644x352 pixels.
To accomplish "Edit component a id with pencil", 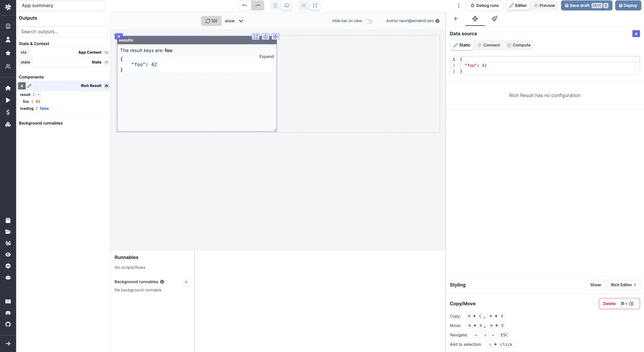I will click(x=29, y=86).
